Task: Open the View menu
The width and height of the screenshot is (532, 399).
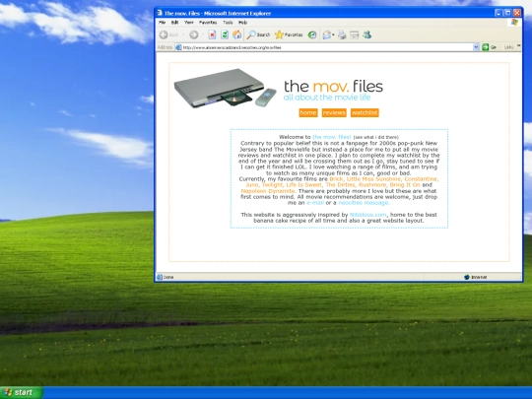Action: [x=188, y=23]
